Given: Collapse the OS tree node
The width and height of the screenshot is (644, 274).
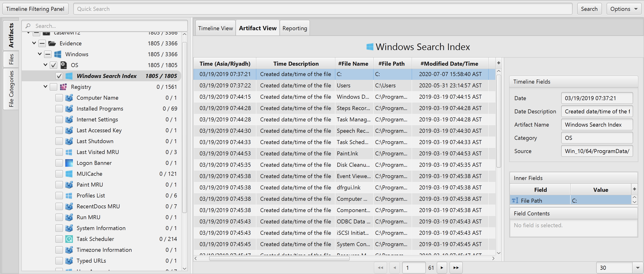Looking at the screenshot, I should (45, 65).
